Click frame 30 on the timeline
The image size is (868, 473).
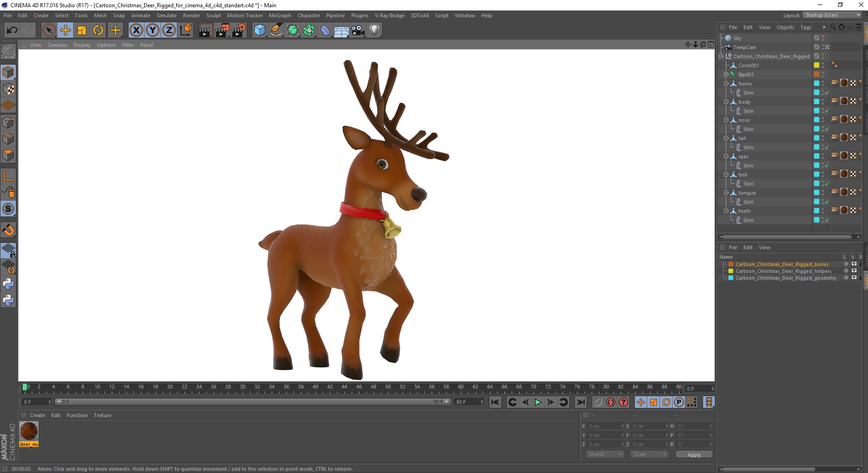coord(243,388)
